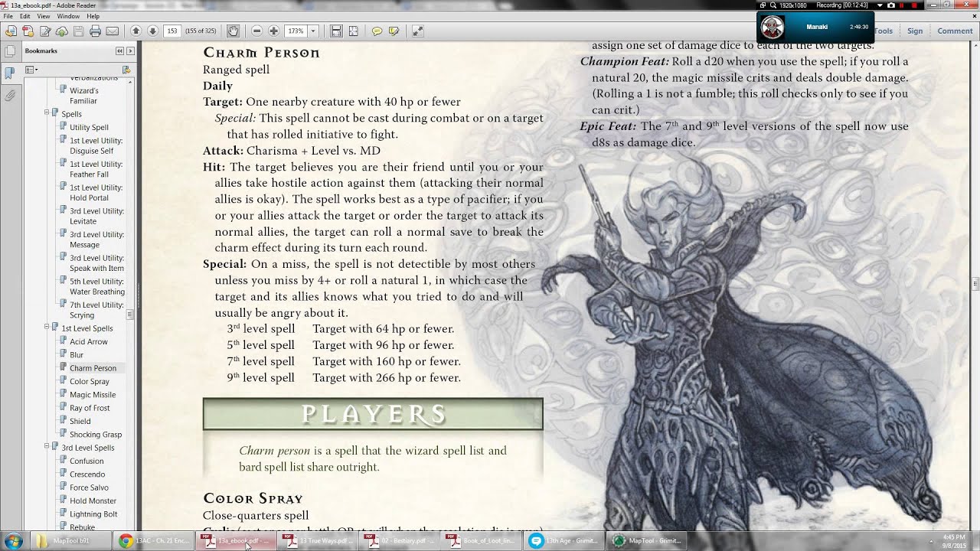This screenshot has width=980, height=551.
Task: Switch to Bestiary PDF taskbar item
Action: point(400,541)
